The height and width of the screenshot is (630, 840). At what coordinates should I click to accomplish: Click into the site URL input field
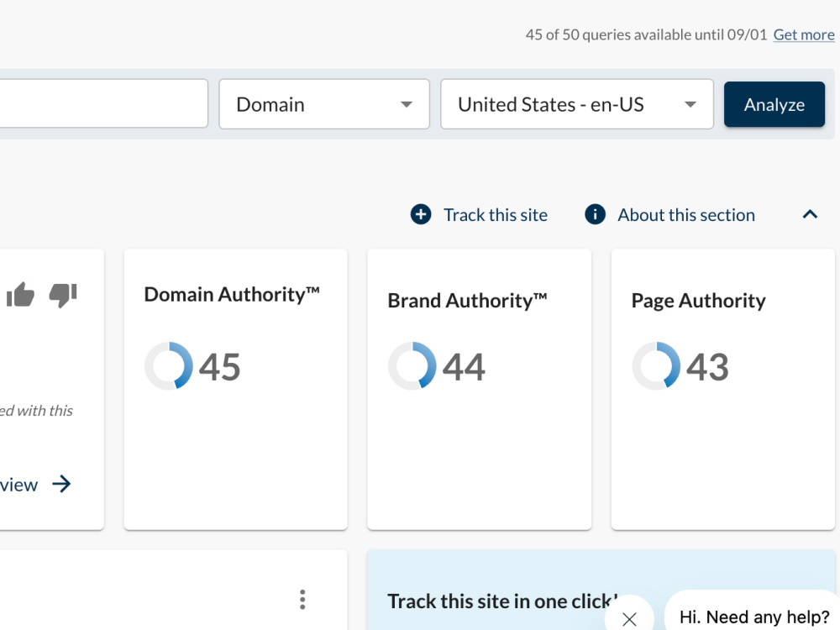tap(102, 104)
